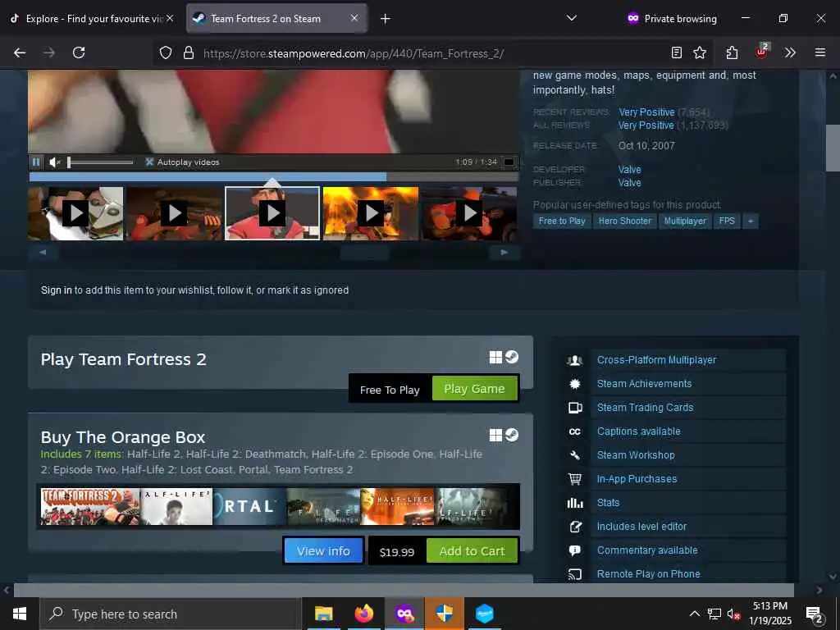Open Portal bundle image
Screen dimensions: 840x630
[249, 506]
